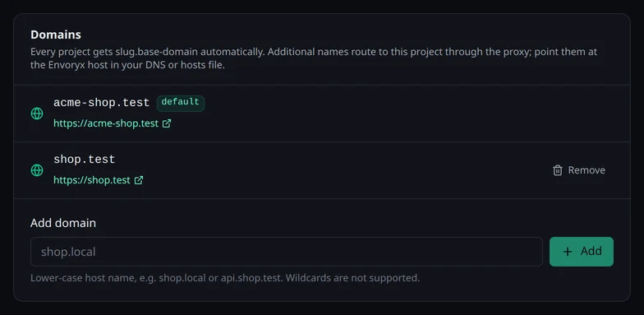Click the green Add button
Viewport: 644px width, 315px height.
pos(582,252)
